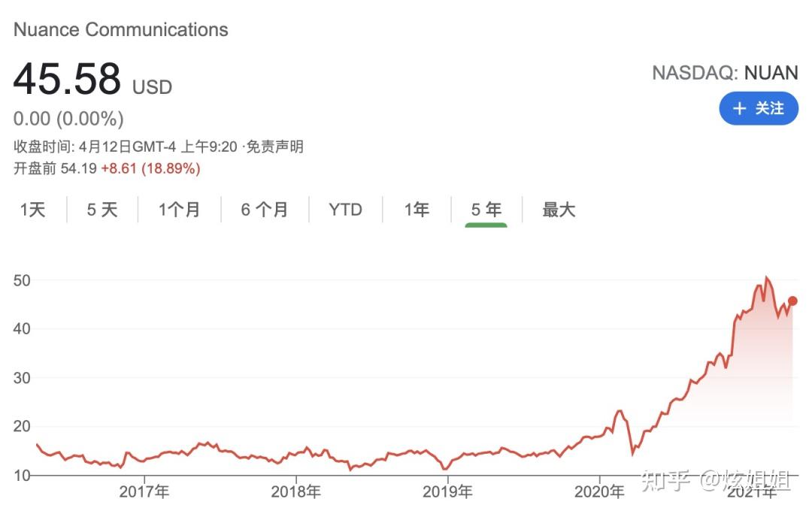Click the pre-market change +8.61 (18.89%)
Screen dimensions: 812x514
pos(150,169)
